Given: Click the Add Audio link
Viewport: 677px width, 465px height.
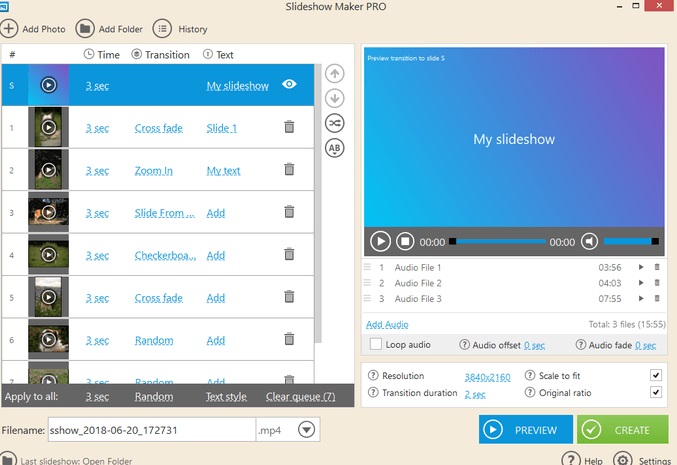Looking at the screenshot, I should 387,324.
